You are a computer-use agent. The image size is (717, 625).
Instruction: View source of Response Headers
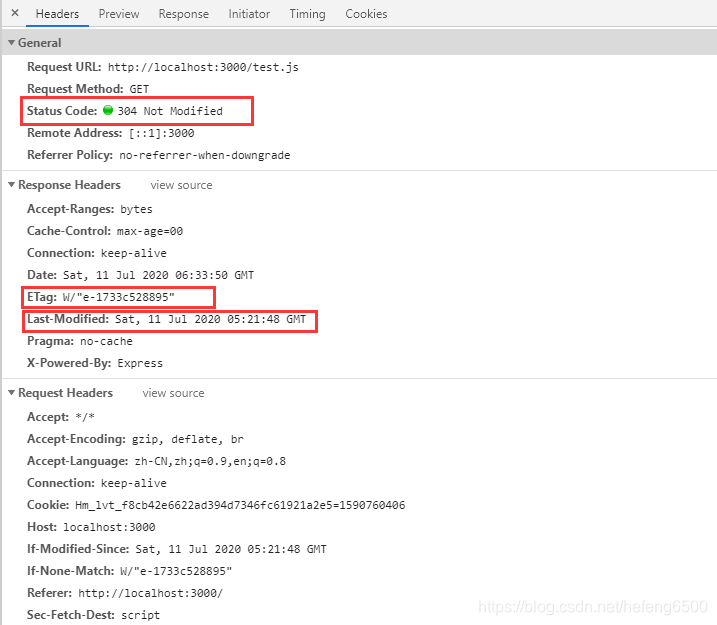[182, 185]
